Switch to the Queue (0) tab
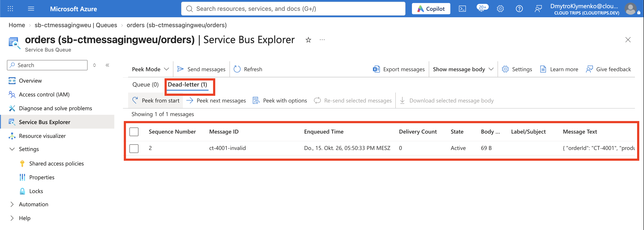 [x=146, y=85]
